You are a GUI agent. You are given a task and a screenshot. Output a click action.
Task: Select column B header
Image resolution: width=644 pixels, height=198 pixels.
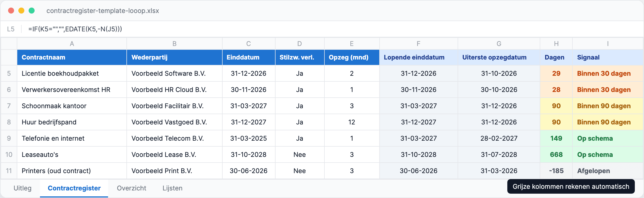click(x=175, y=44)
